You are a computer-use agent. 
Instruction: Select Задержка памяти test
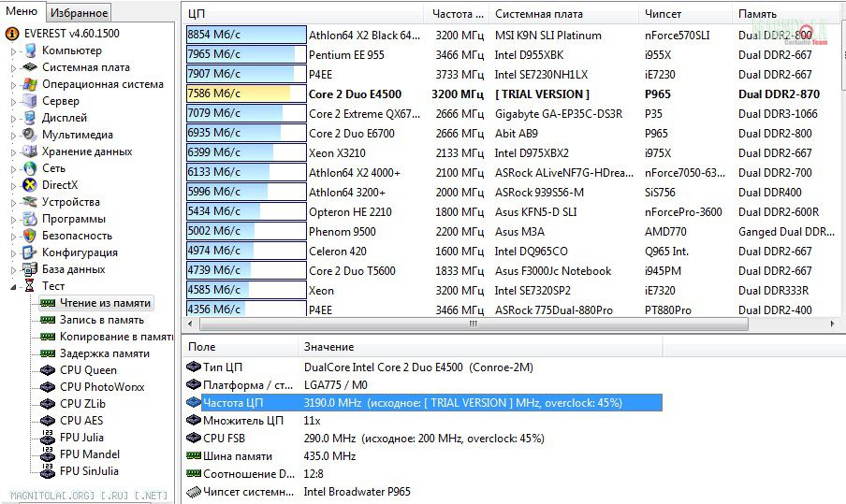click(105, 353)
